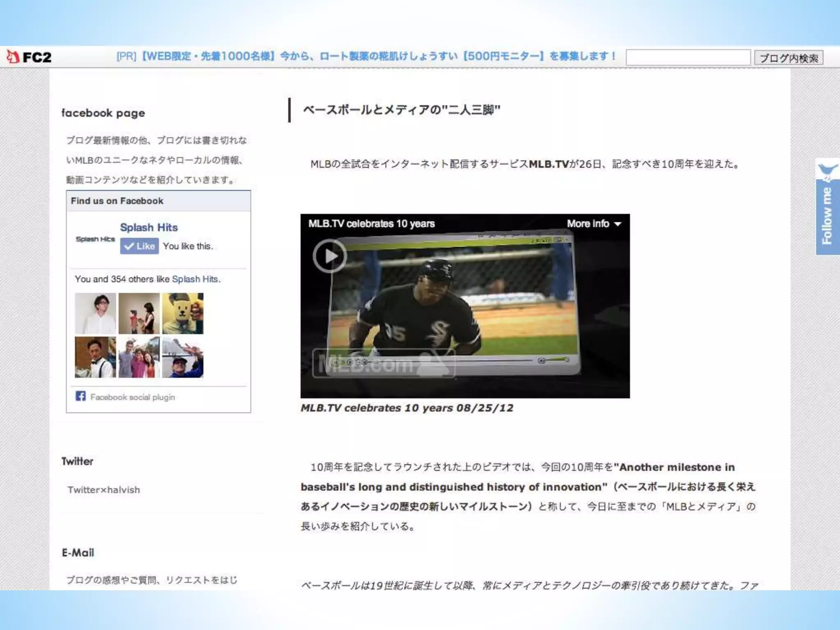The image size is (840, 630).
Task: Open the Follow me Twitter side tab
Action: click(828, 207)
